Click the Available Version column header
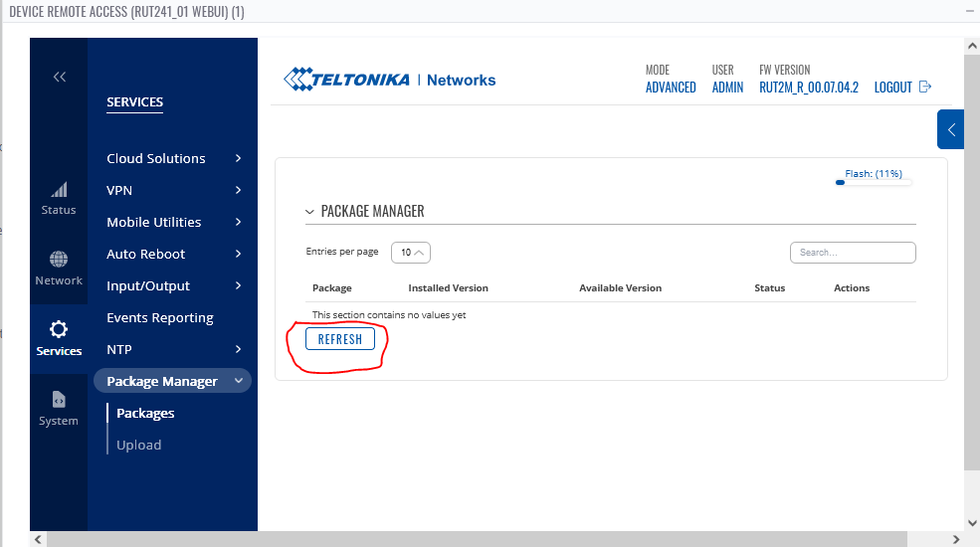This screenshot has height=547, width=980. (x=620, y=287)
